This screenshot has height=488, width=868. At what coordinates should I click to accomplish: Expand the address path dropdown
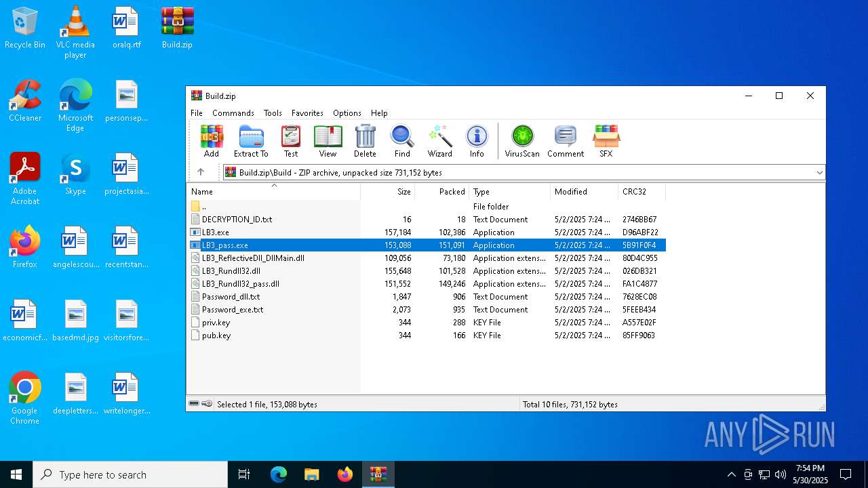point(819,172)
